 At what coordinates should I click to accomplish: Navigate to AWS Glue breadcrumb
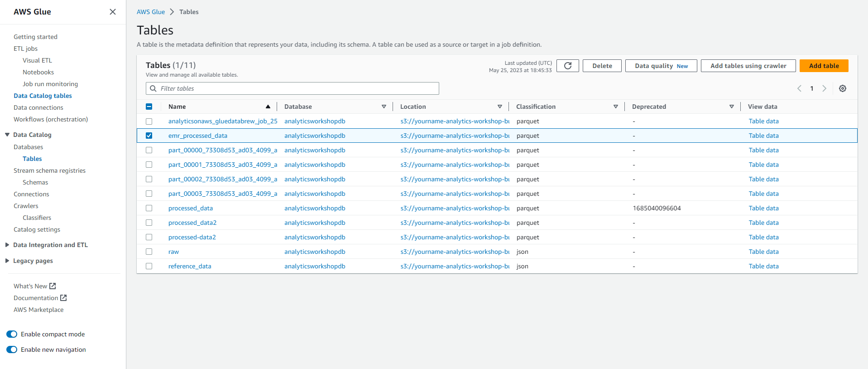pyautogui.click(x=151, y=12)
